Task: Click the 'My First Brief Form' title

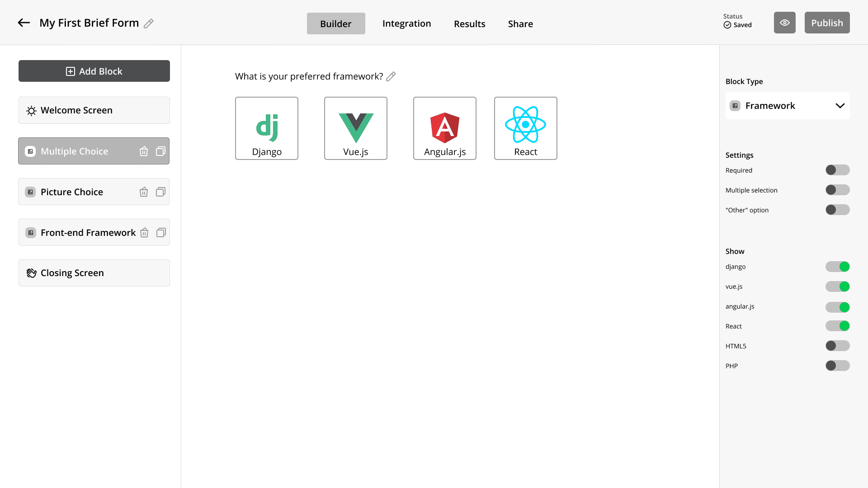Action: pos(89,23)
